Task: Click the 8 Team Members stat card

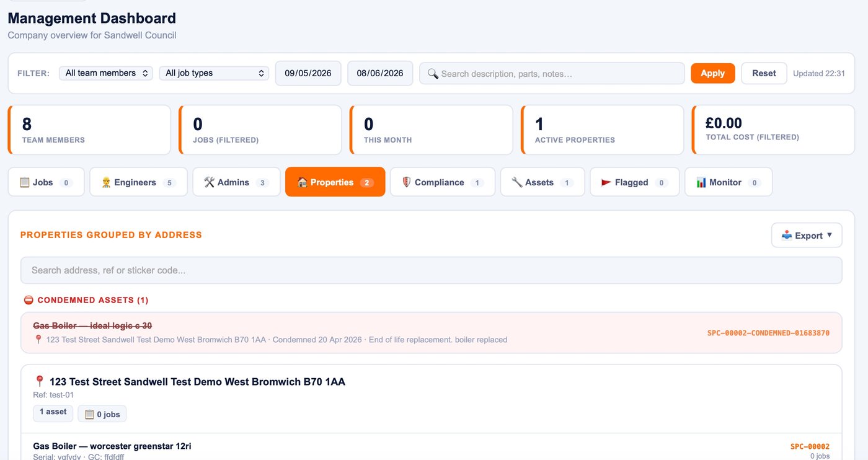Action: (89, 130)
